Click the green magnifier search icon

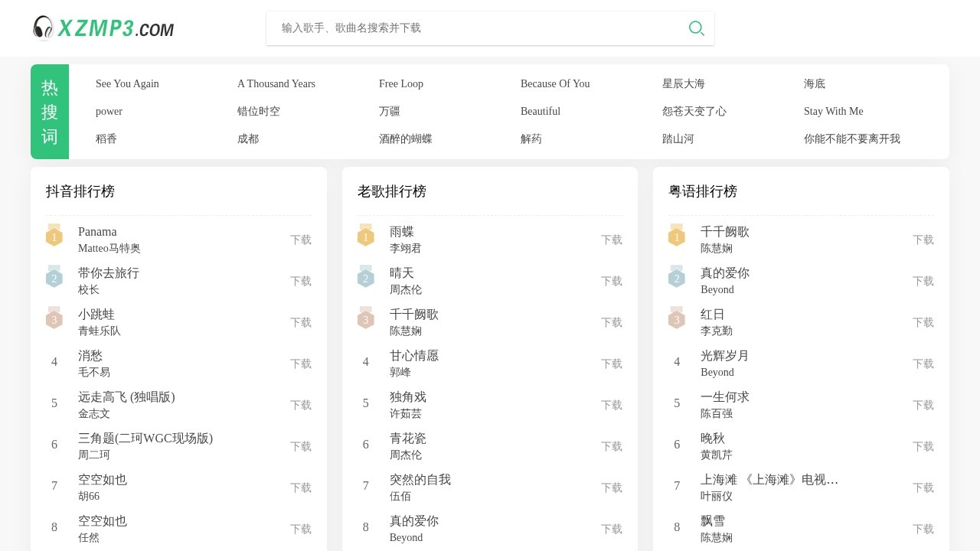(x=696, y=28)
